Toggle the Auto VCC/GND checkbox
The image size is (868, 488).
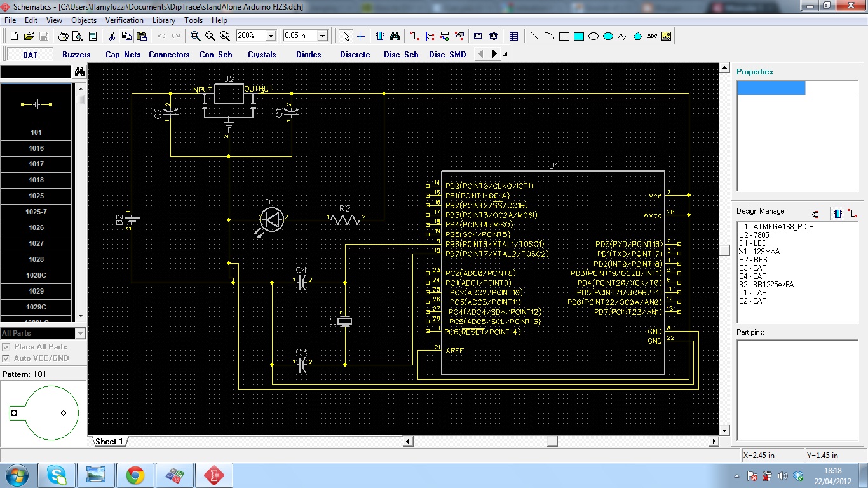point(6,358)
